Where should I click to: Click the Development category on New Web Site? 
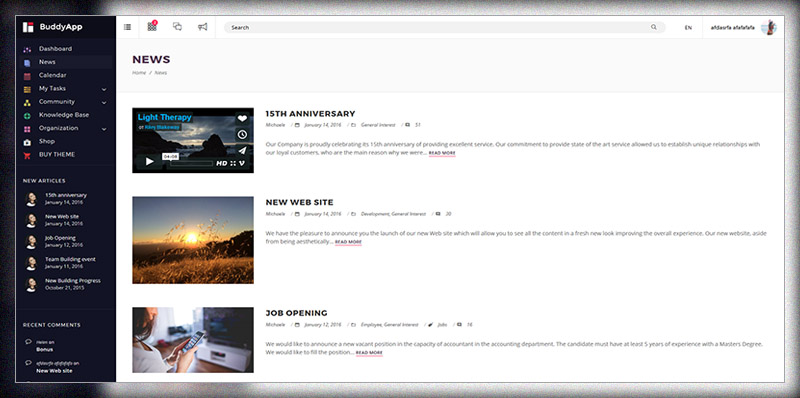click(375, 214)
